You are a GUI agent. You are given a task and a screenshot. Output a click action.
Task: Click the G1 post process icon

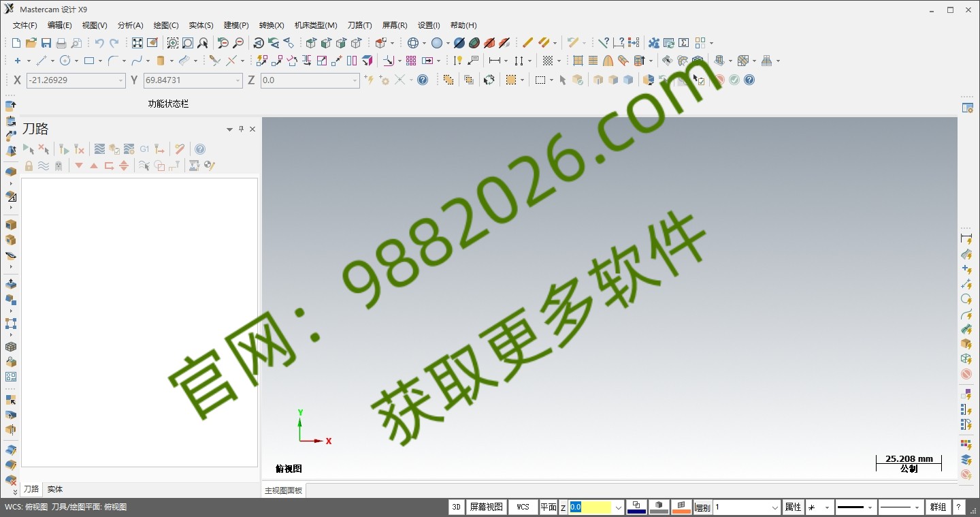pyautogui.click(x=144, y=148)
